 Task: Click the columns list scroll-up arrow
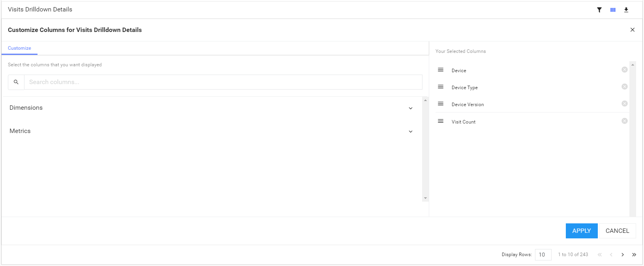pos(425,100)
